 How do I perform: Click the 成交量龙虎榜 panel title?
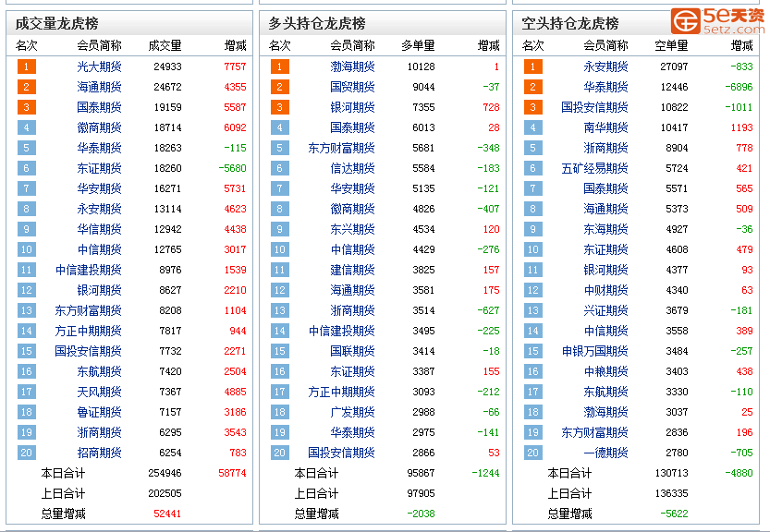click(57, 24)
